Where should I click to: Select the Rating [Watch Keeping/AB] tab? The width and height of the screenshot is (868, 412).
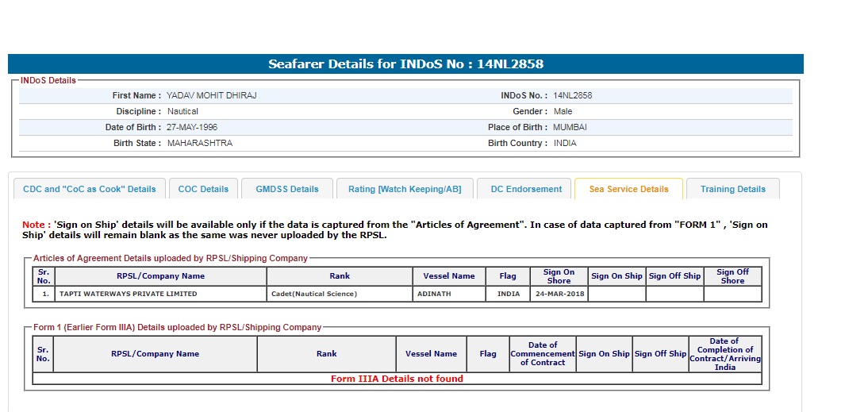click(x=405, y=189)
